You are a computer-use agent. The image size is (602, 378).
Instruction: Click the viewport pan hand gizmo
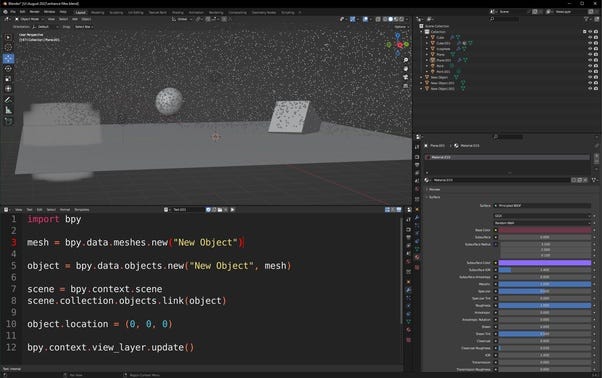pos(405,69)
